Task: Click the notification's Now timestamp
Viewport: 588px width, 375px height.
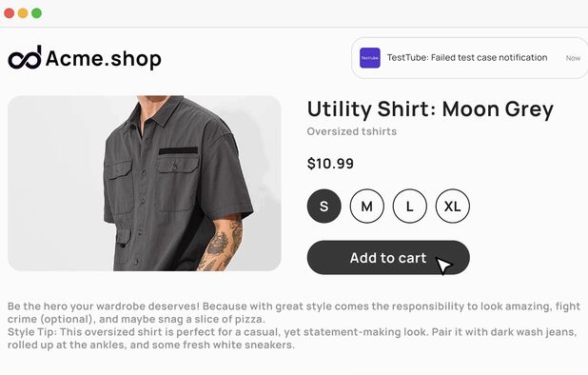Action: pos(573,58)
